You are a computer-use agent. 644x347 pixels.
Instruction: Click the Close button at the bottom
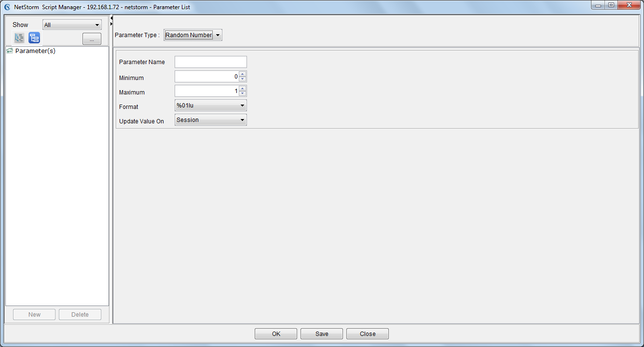pyautogui.click(x=368, y=334)
